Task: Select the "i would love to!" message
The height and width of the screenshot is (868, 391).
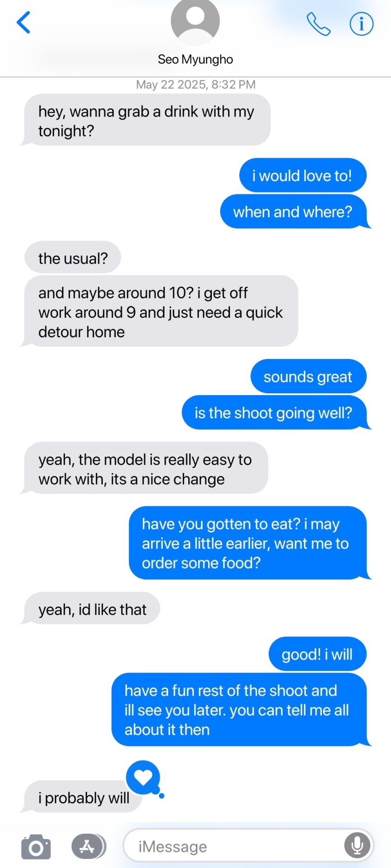Action: click(303, 175)
